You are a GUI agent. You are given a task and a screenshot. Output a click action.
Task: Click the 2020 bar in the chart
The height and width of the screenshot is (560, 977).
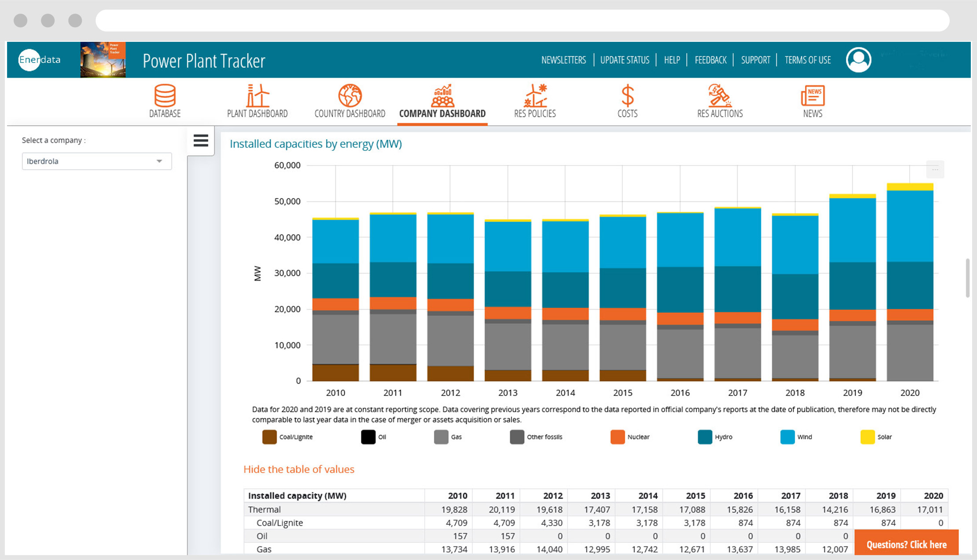[910, 282]
